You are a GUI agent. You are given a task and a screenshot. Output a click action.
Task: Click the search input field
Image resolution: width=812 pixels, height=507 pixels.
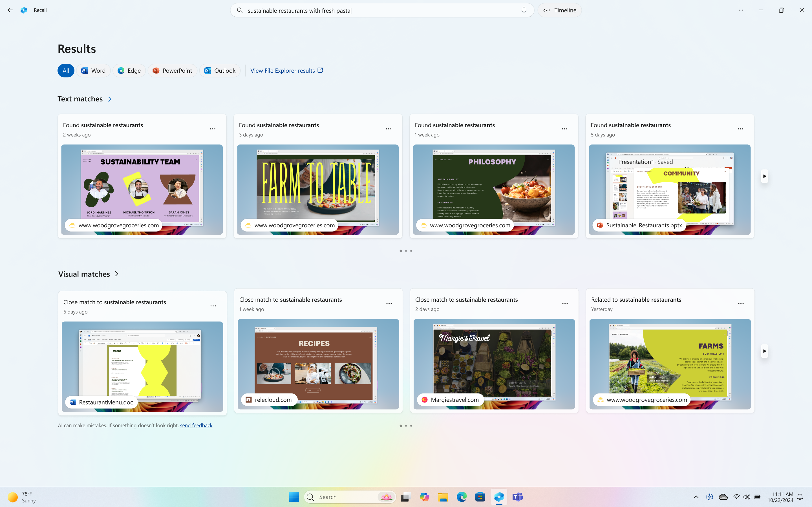(x=381, y=10)
